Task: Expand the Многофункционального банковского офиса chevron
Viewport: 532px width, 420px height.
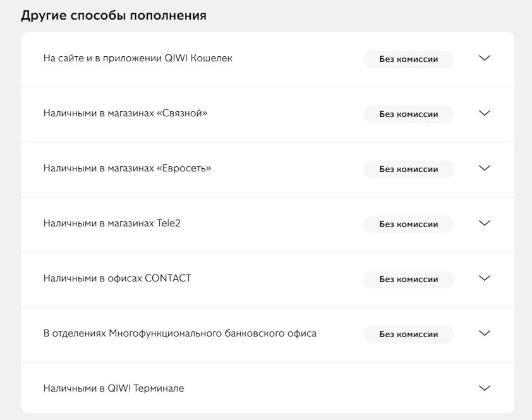Action: click(484, 333)
